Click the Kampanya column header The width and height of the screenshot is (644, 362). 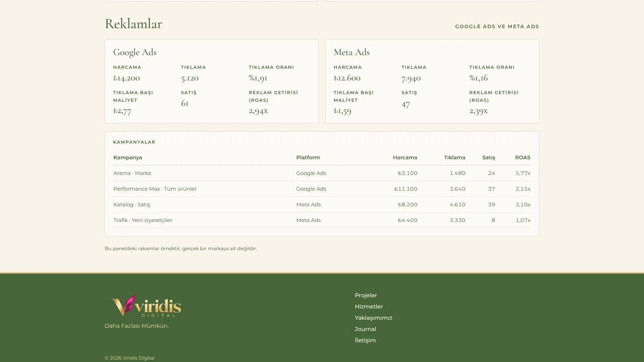(x=128, y=158)
